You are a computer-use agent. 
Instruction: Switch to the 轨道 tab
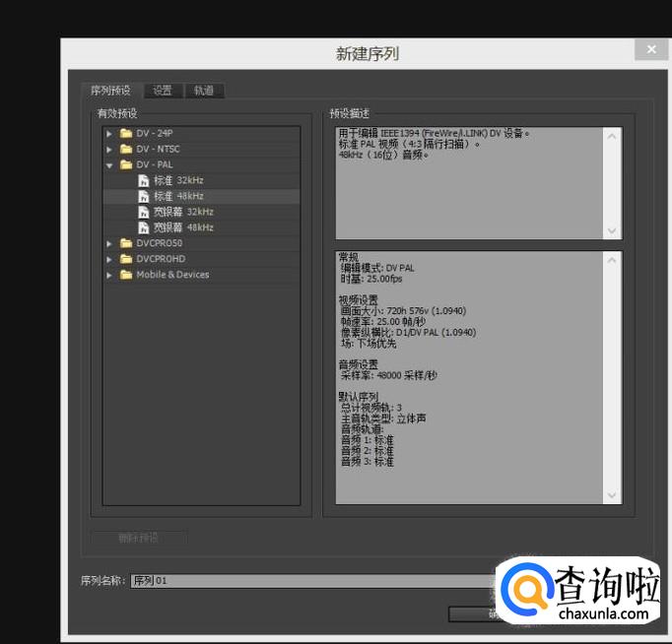click(204, 91)
